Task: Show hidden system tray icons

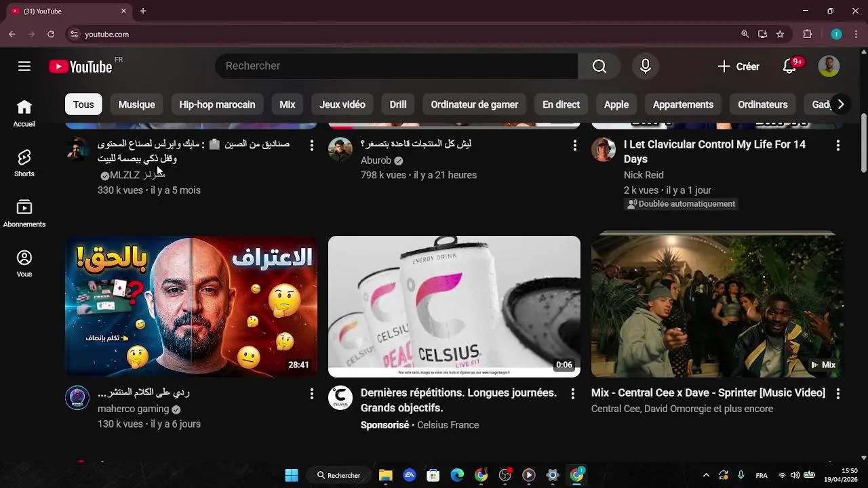Action: 706,475
